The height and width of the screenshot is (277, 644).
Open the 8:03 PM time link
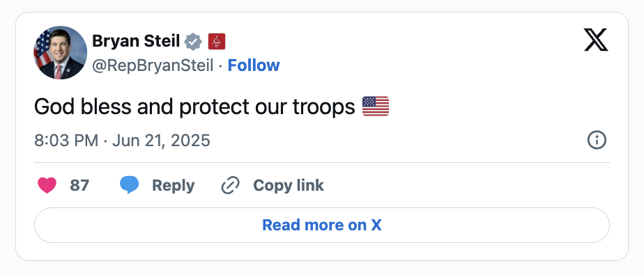(x=66, y=141)
